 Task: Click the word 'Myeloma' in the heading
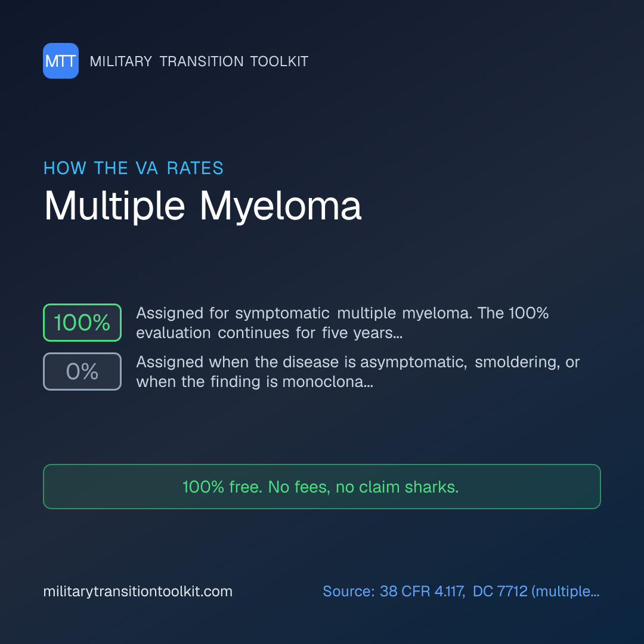pyautogui.click(x=280, y=206)
